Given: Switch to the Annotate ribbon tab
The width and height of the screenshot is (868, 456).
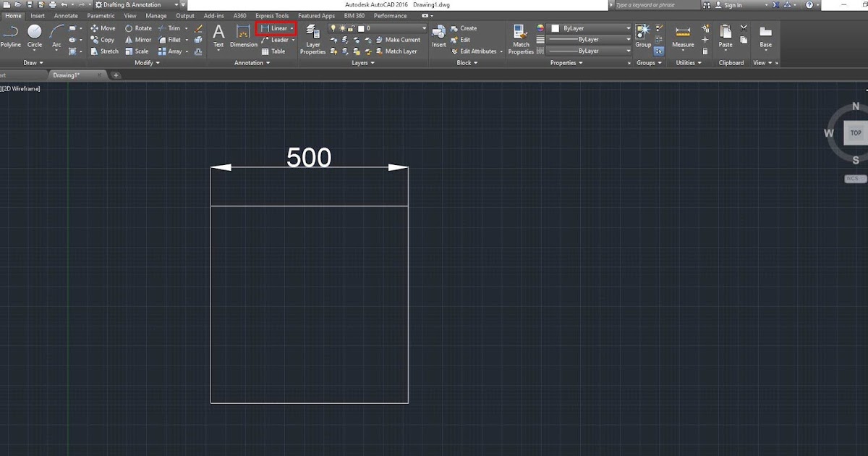Looking at the screenshot, I should coord(66,16).
